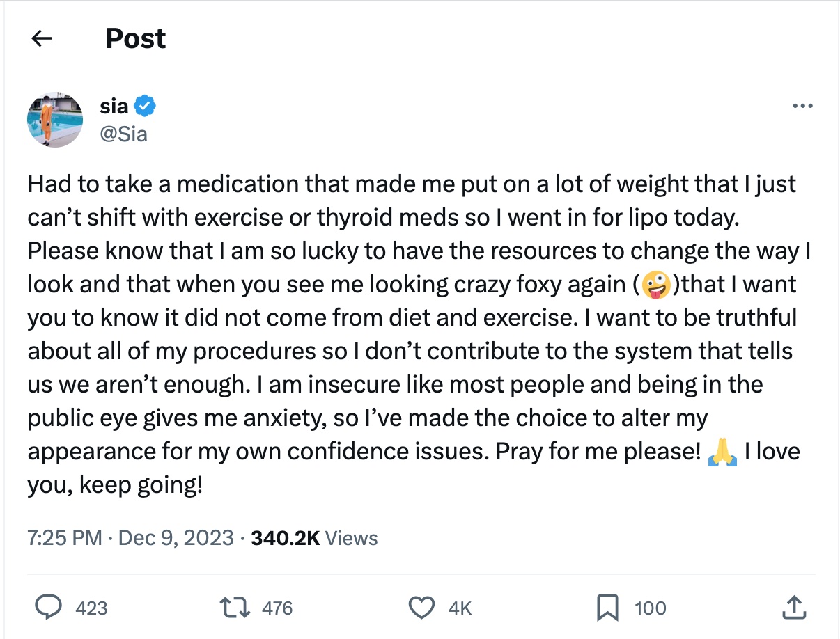The height and width of the screenshot is (639, 840).
Task: Open Sia's profile picture avatar
Action: [x=56, y=119]
